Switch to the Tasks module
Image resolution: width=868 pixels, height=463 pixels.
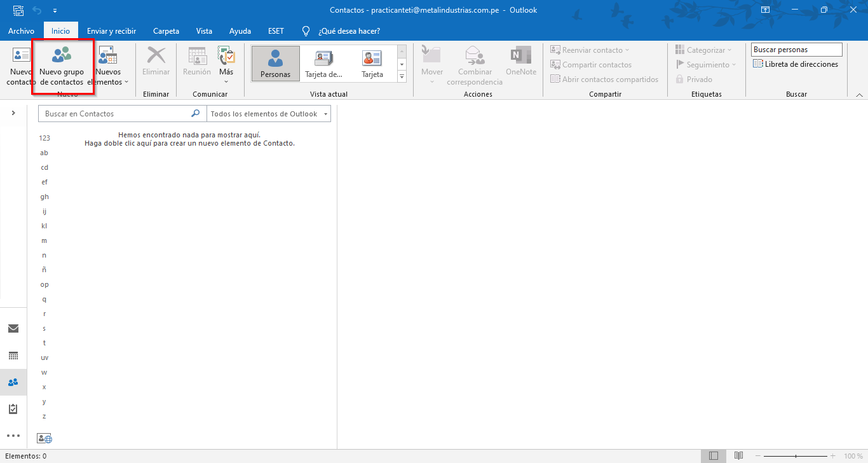click(13, 409)
